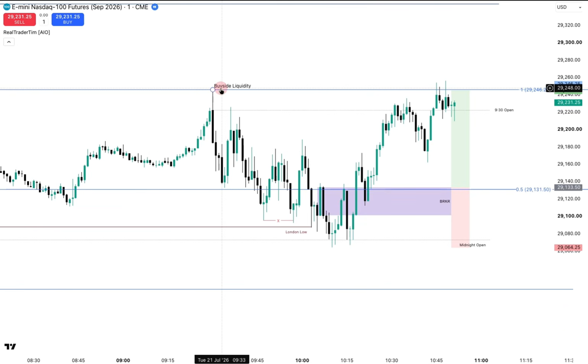Click the red 29,064.25 stop price tag

[x=568, y=247]
